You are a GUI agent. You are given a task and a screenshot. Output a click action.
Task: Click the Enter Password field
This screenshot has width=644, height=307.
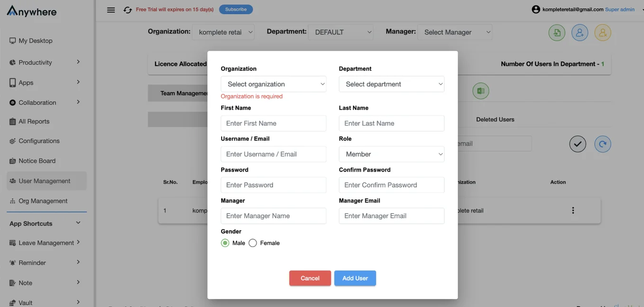pyautogui.click(x=273, y=185)
